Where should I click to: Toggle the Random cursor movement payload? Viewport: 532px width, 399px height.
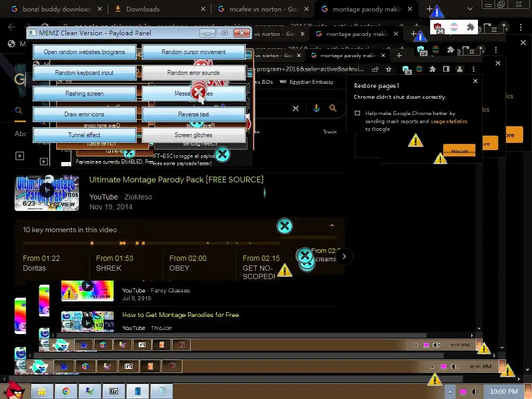tap(193, 52)
